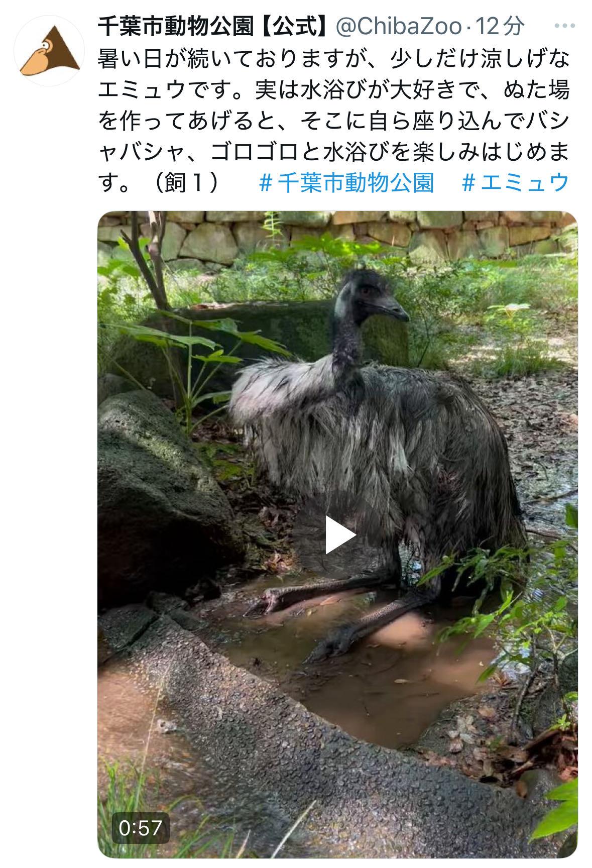
Task: Click the stone wall atop the video
Action: [x=337, y=235]
